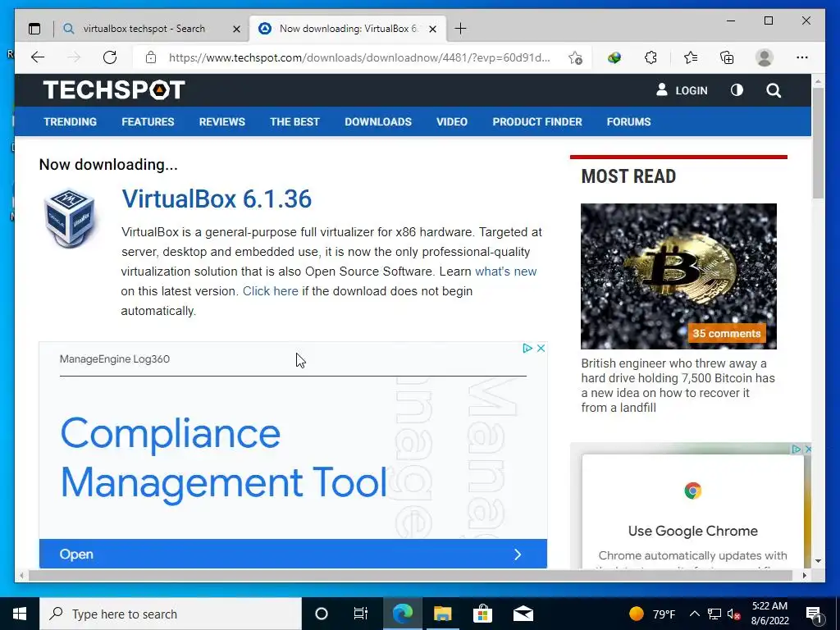The image size is (840, 630).
Task: Open AdChoices icon on Google Chrome ad
Action: tap(797, 449)
